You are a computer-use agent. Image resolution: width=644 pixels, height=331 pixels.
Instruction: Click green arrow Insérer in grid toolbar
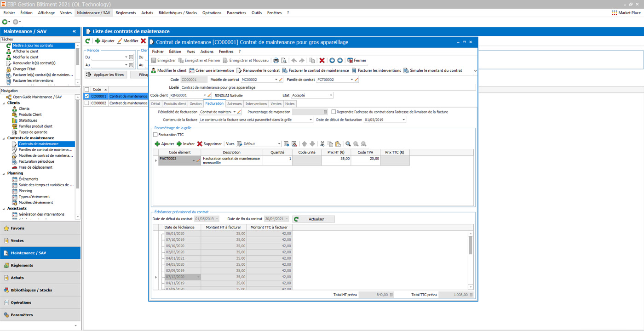185,144
